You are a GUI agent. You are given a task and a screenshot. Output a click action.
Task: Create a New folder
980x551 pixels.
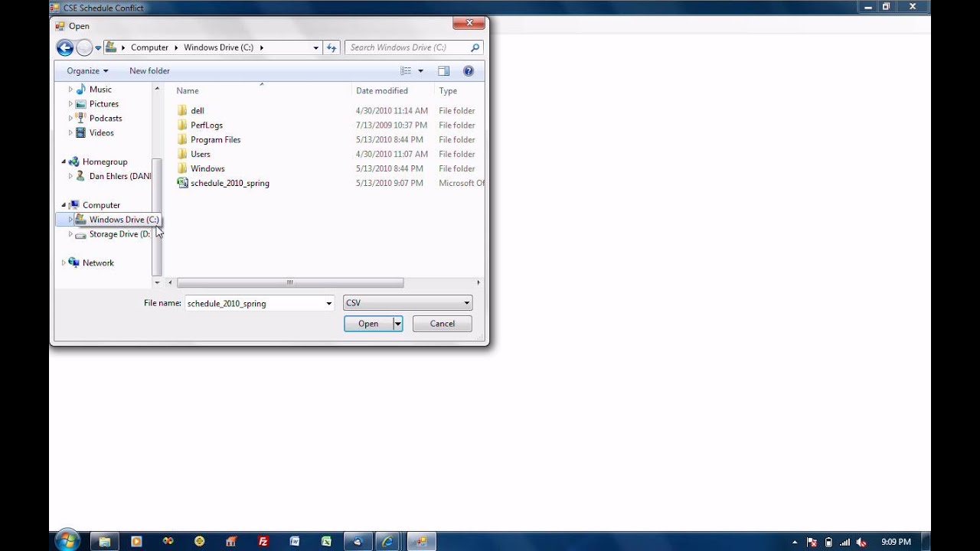click(x=149, y=70)
